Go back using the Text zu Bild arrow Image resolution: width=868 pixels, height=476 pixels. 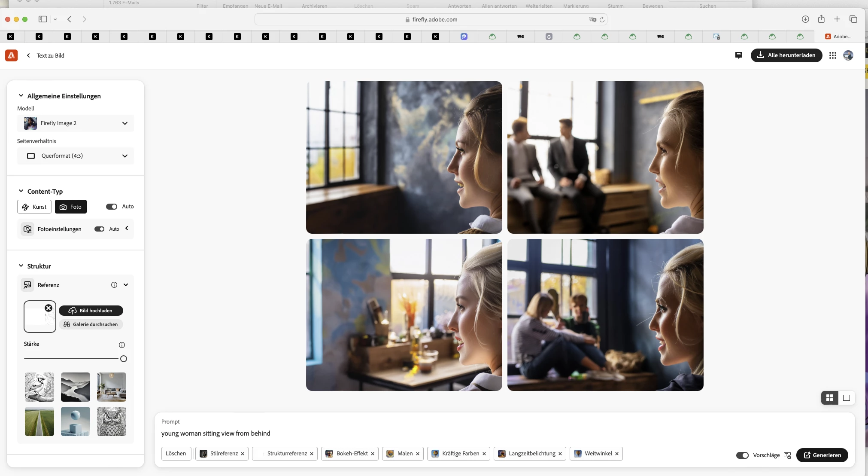[x=28, y=55]
